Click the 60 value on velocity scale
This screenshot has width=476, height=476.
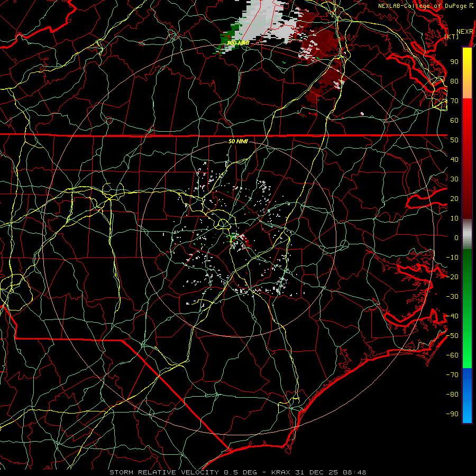click(454, 121)
